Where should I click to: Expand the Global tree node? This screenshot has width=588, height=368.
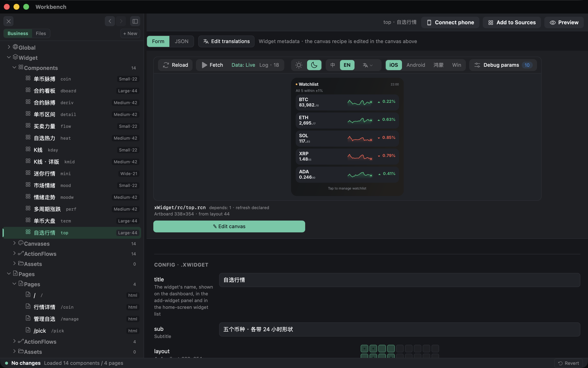(9, 47)
